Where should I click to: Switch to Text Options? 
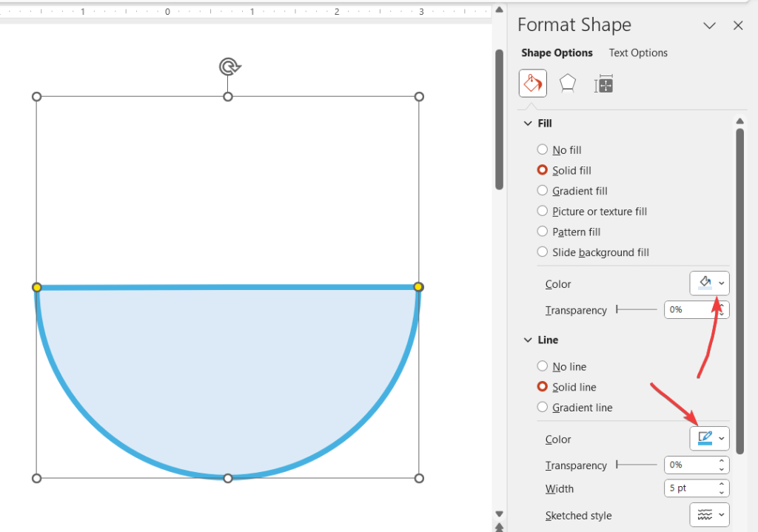pos(637,53)
